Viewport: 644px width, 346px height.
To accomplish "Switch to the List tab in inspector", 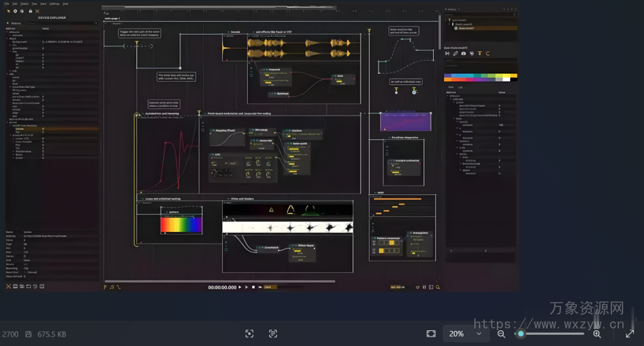I will [460, 87].
